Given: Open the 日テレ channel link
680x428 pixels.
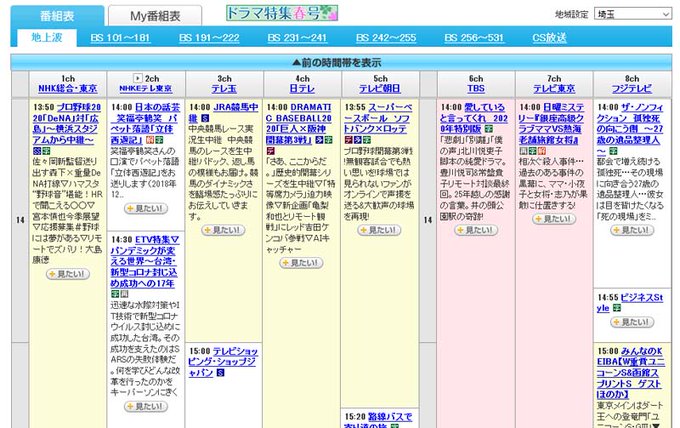Looking at the screenshot, I should 302,88.
